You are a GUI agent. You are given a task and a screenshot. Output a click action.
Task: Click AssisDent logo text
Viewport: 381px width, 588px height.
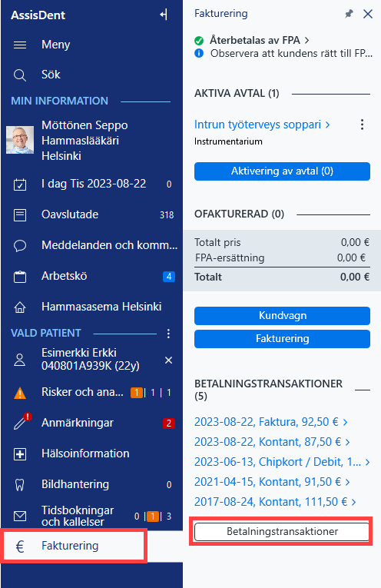coord(38,15)
